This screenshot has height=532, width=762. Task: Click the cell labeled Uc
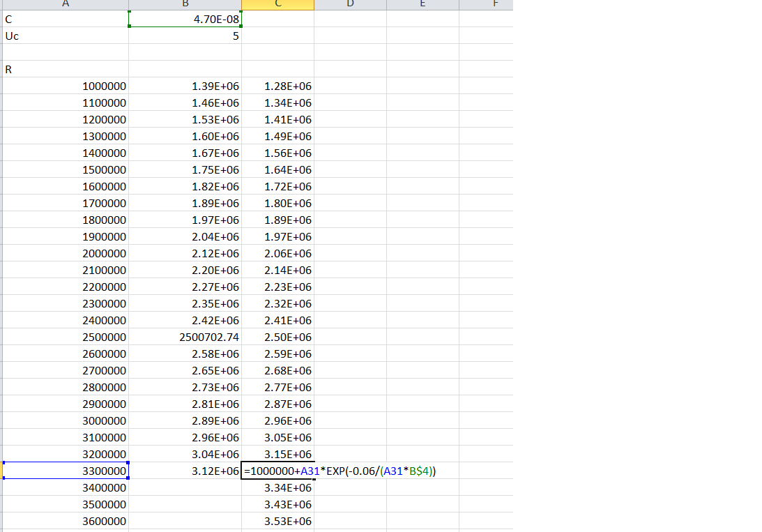[x=66, y=36]
